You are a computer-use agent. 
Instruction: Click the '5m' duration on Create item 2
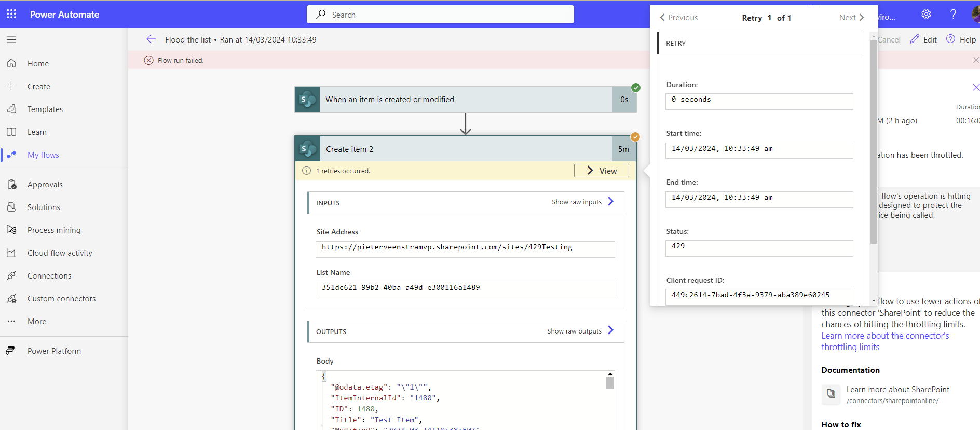tap(623, 149)
